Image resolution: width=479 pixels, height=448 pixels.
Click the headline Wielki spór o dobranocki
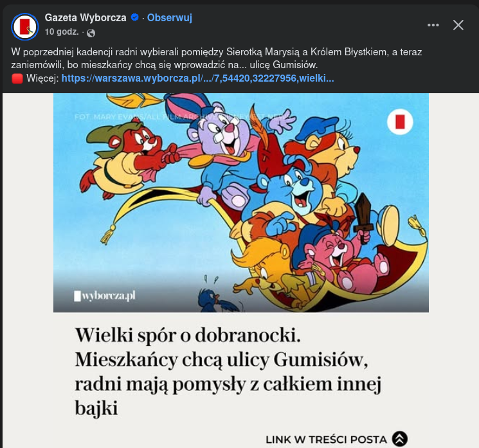[x=188, y=335]
